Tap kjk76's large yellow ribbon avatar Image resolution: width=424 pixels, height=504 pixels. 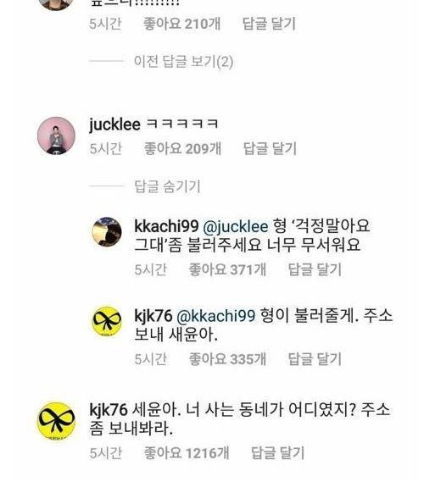pyautogui.click(x=56, y=421)
